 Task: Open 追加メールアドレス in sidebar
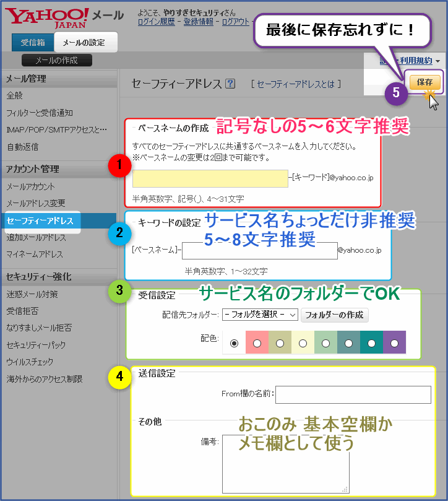click(36, 237)
